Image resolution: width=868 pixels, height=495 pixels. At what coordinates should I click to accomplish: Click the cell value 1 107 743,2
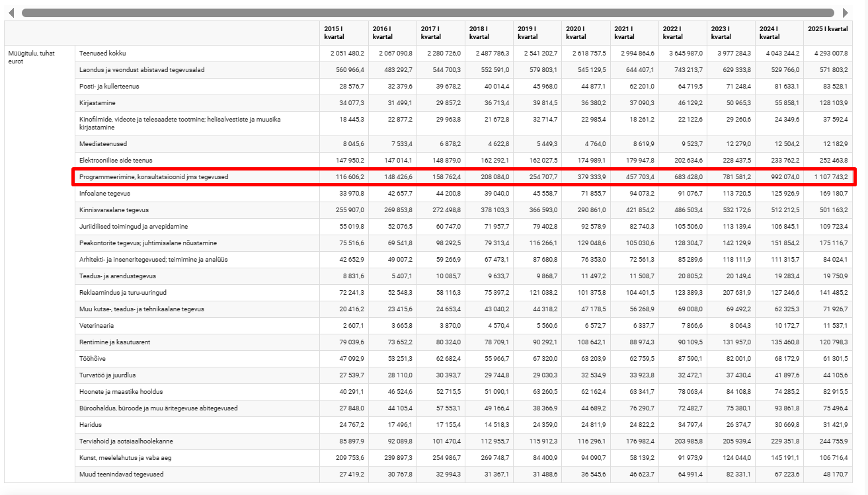pyautogui.click(x=831, y=177)
